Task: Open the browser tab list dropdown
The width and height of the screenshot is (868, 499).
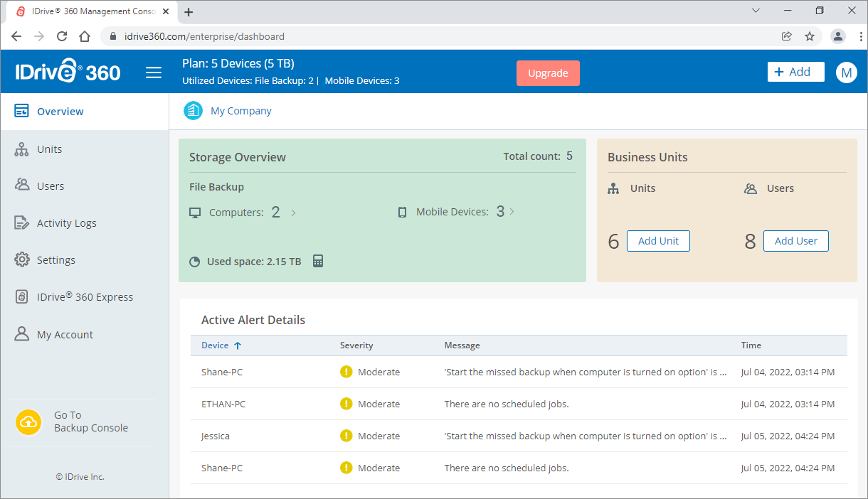Action: (756, 11)
